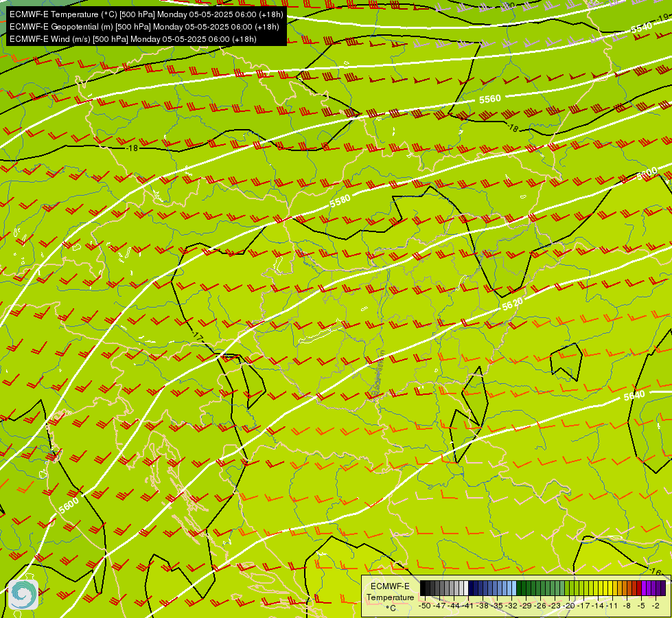Click the -11 value on the temperature scale
The height and width of the screenshot is (618, 672).
(612, 606)
